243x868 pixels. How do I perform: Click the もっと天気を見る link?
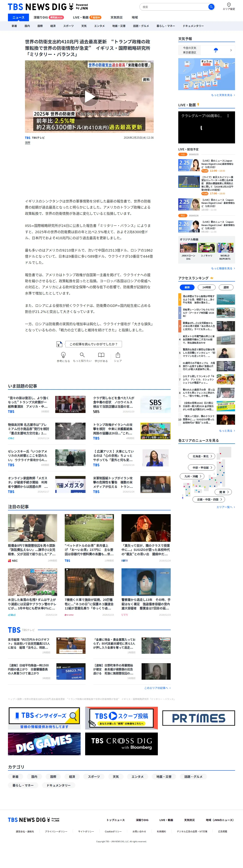coord(223,95)
